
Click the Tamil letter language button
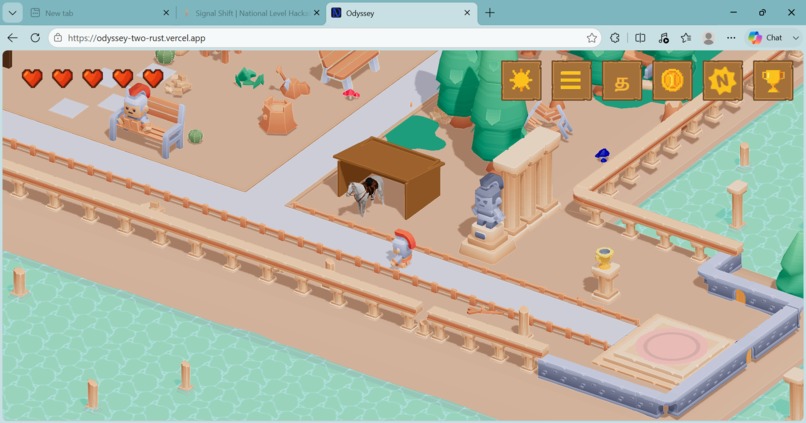(622, 81)
